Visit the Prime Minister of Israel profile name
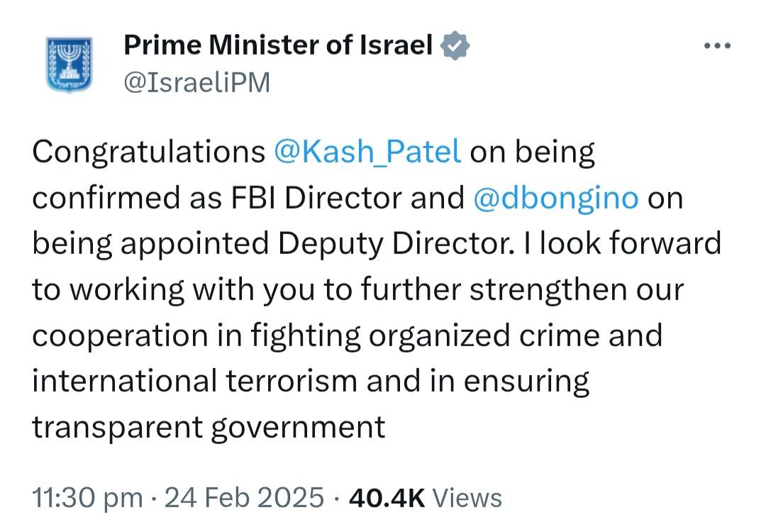The height and width of the screenshot is (532, 766). coord(278,45)
